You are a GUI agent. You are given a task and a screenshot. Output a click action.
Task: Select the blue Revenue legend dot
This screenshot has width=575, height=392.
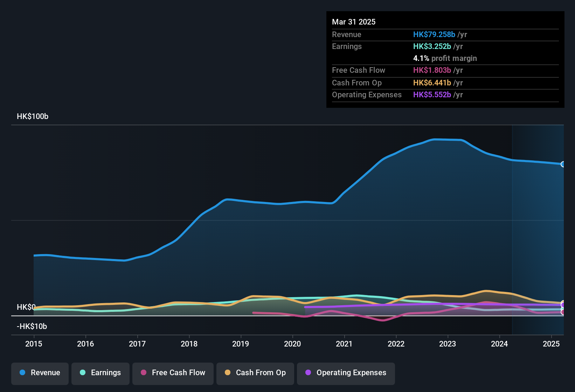click(x=22, y=373)
